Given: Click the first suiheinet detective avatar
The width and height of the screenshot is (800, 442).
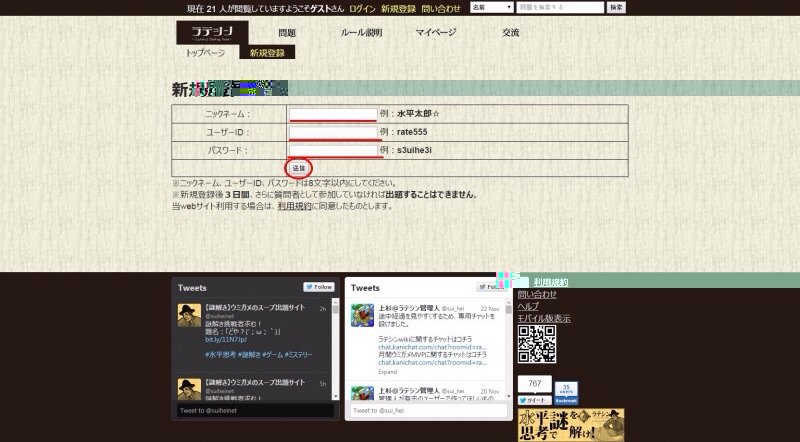Looking at the screenshot, I should coord(189,315).
